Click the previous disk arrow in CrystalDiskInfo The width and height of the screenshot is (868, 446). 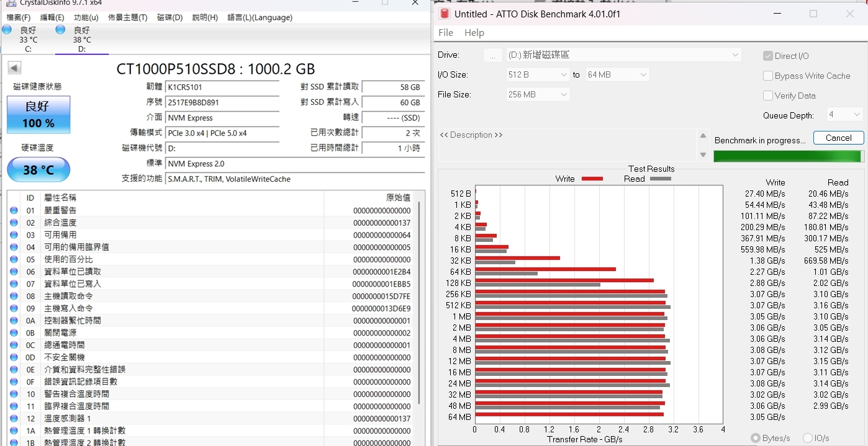coord(14,68)
